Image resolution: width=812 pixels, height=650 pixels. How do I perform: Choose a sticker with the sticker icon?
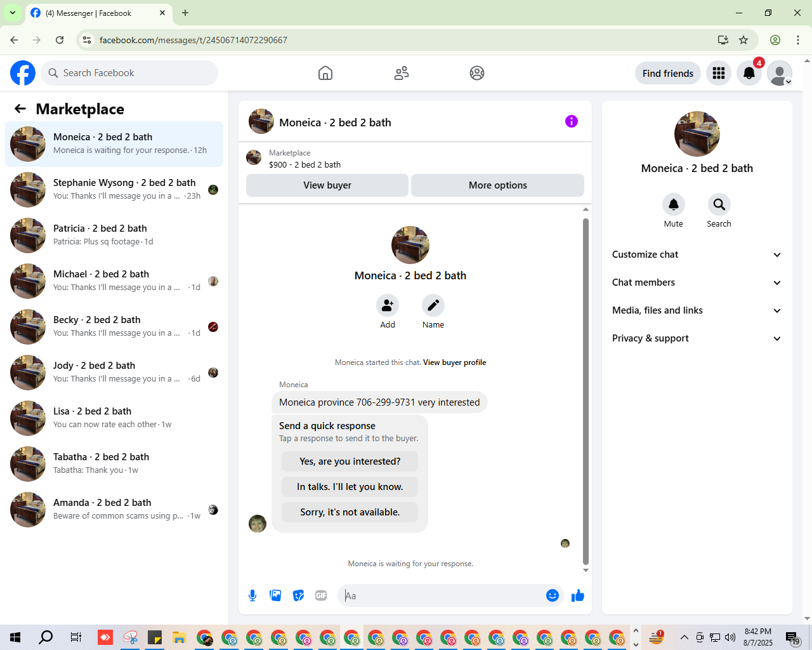click(298, 595)
